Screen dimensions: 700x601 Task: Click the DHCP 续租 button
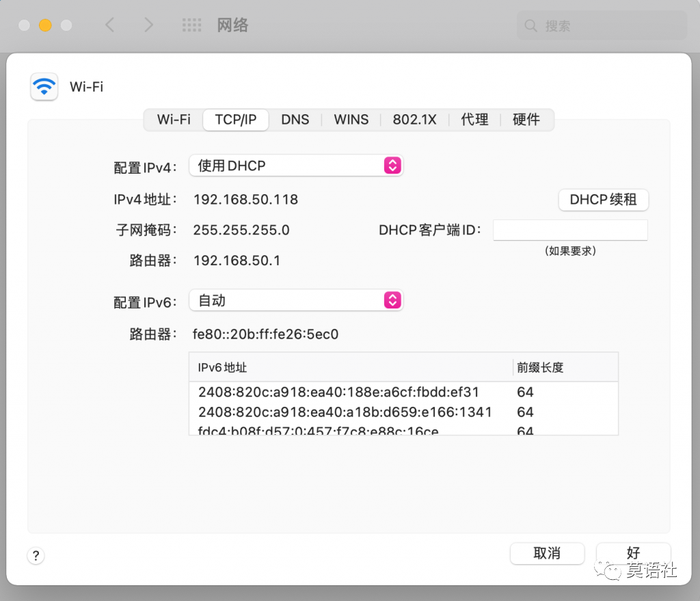[603, 199]
